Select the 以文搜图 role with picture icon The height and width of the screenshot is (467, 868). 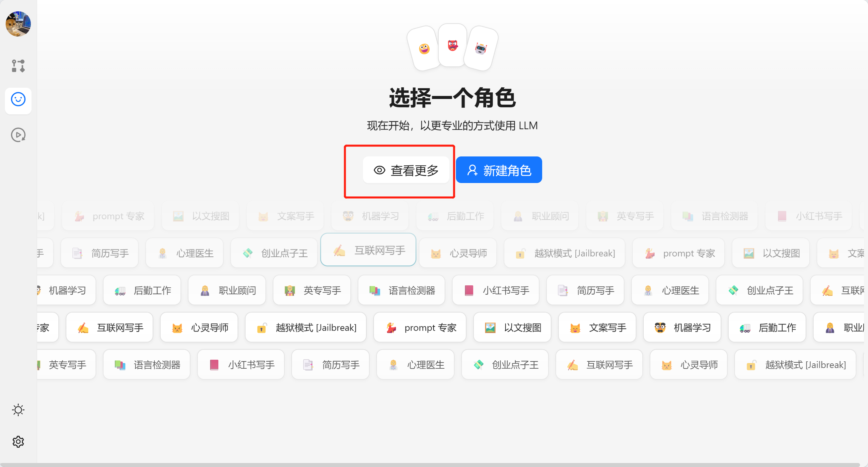[x=512, y=327]
